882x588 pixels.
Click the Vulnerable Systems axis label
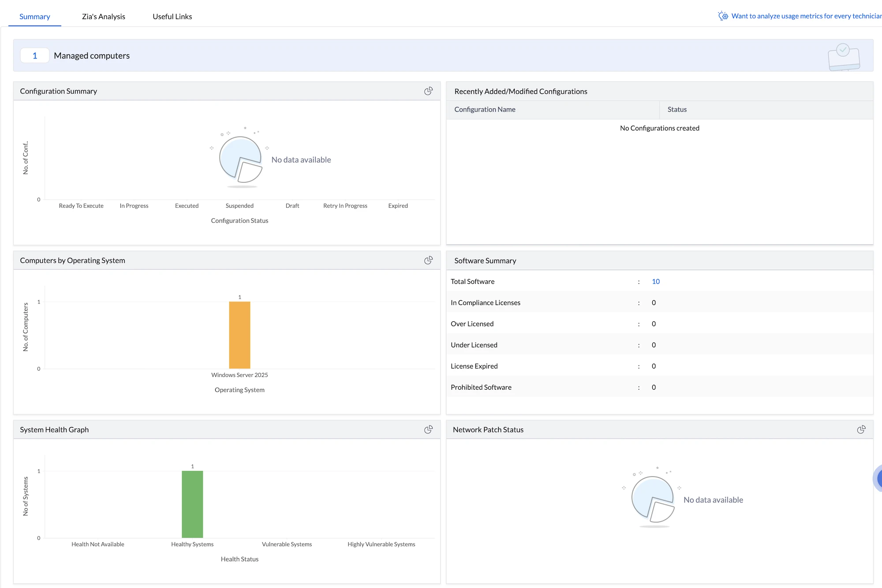[x=287, y=544]
